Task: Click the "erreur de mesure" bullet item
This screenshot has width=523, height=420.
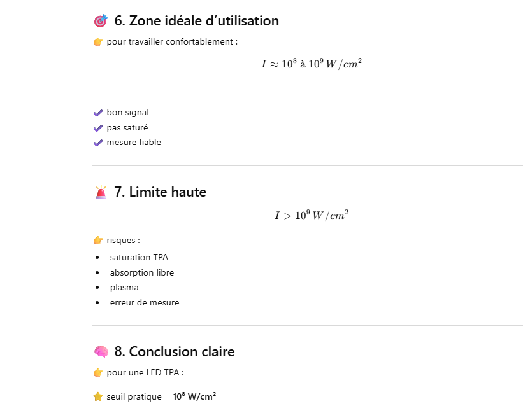Action: 144,303
